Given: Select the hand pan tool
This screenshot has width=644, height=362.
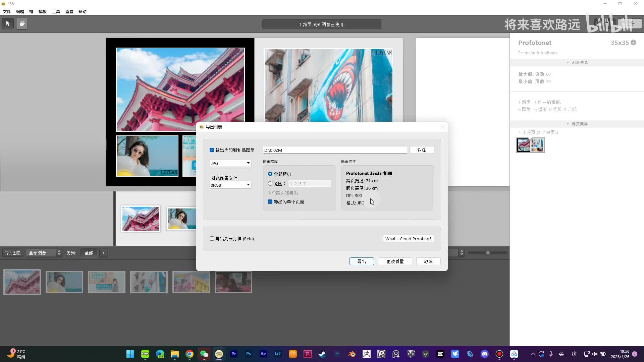Looking at the screenshot, I should [22, 24].
